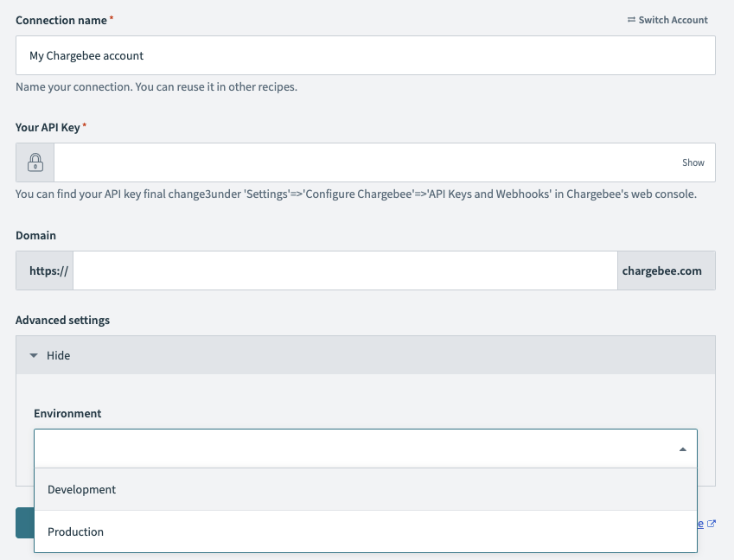Show the hidden API key

click(693, 162)
